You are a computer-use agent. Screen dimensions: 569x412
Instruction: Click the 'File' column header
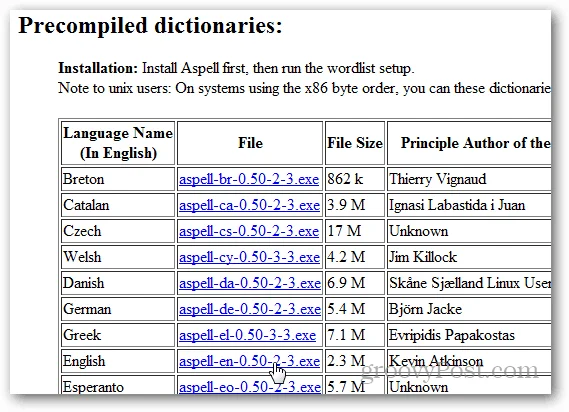click(x=250, y=143)
